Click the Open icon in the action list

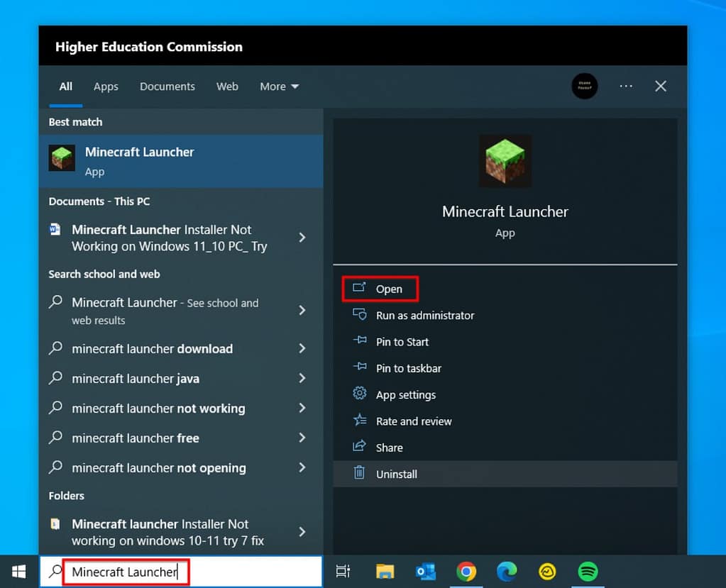359,288
